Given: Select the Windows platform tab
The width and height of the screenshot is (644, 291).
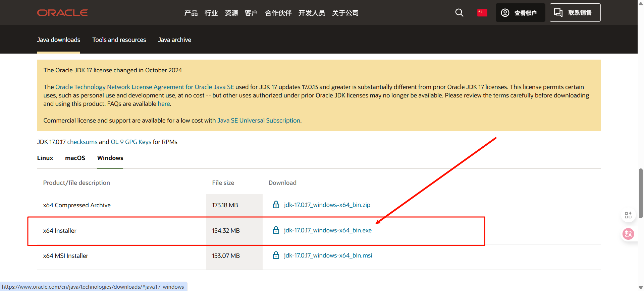Looking at the screenshot, I should tap(110, 158).
